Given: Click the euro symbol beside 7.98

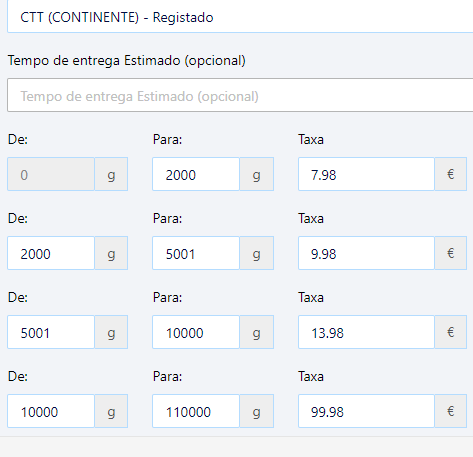Looking at the screenshot, I should coord(451,174).
